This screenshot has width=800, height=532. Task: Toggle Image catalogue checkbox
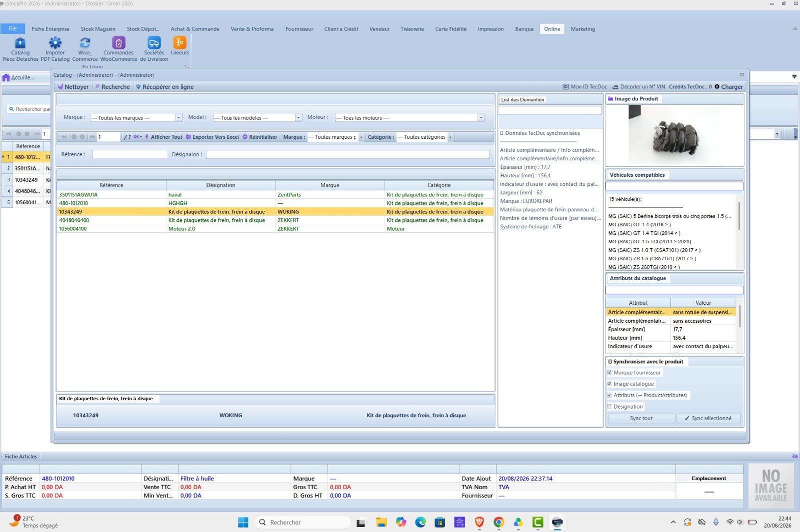pyautogui.click(x=609, y=384)
